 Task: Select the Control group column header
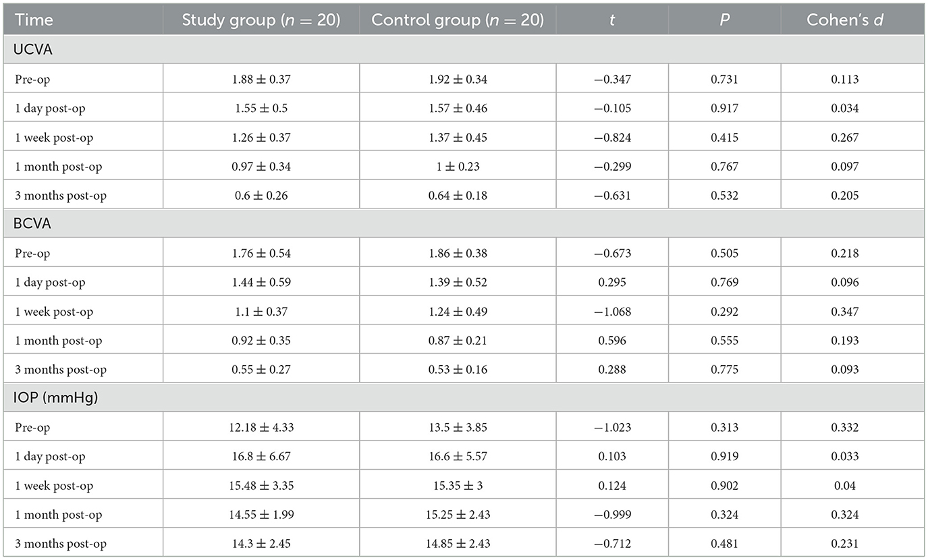click(458, 20)
